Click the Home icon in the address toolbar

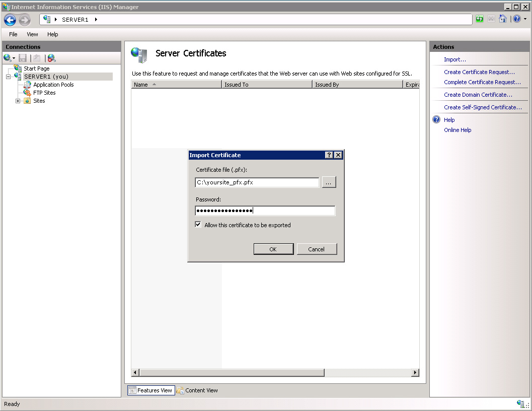[x=503, y=19]
